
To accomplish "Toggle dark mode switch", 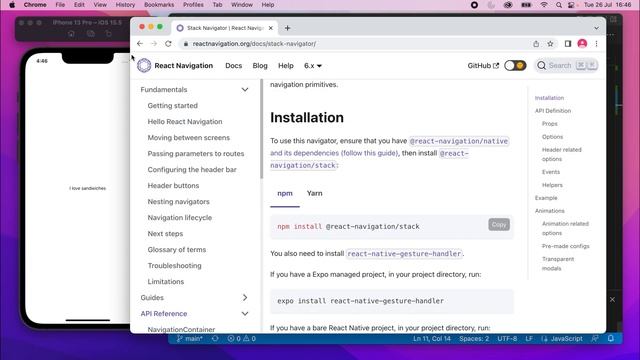I will click(x=515, y=65).
